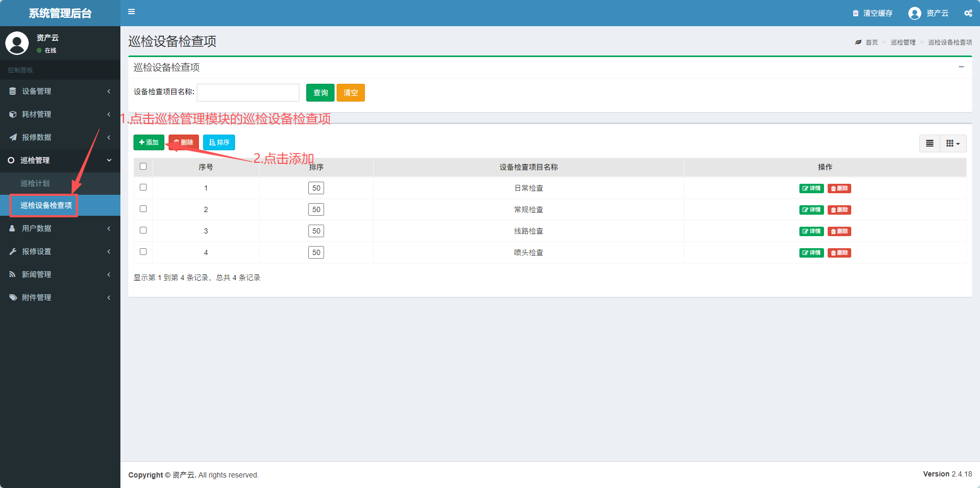Image resolution: width=980 pixels, height=488 pixels.
Task: Open the settings gears icon at top right
Action: point(968,13)
